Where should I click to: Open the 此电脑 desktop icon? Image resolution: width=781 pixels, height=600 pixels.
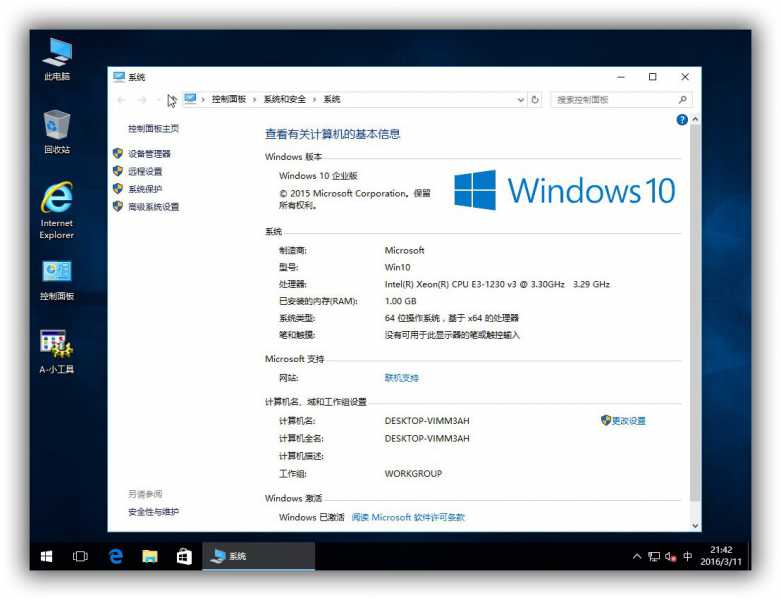[x=57, y=59]
